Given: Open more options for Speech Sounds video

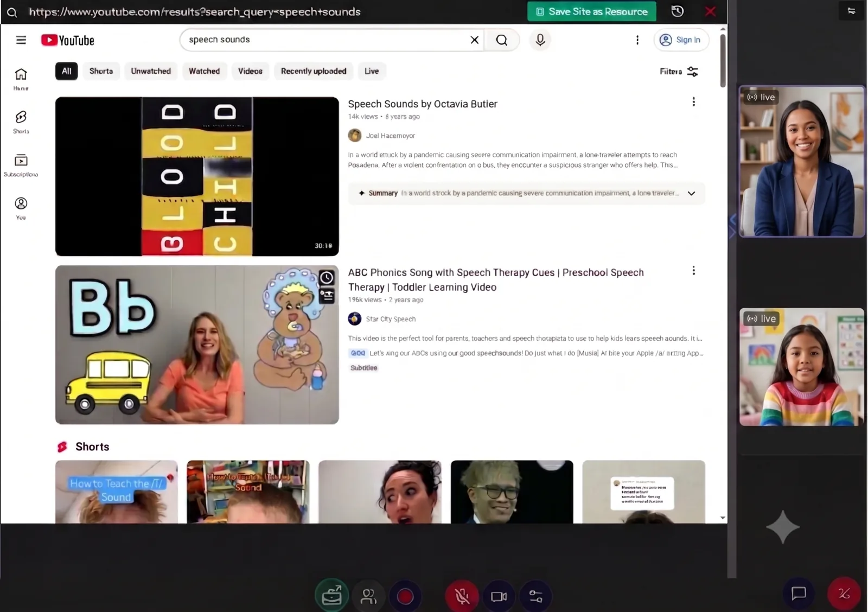Looking at the screenshot, I should coord(693,102).
